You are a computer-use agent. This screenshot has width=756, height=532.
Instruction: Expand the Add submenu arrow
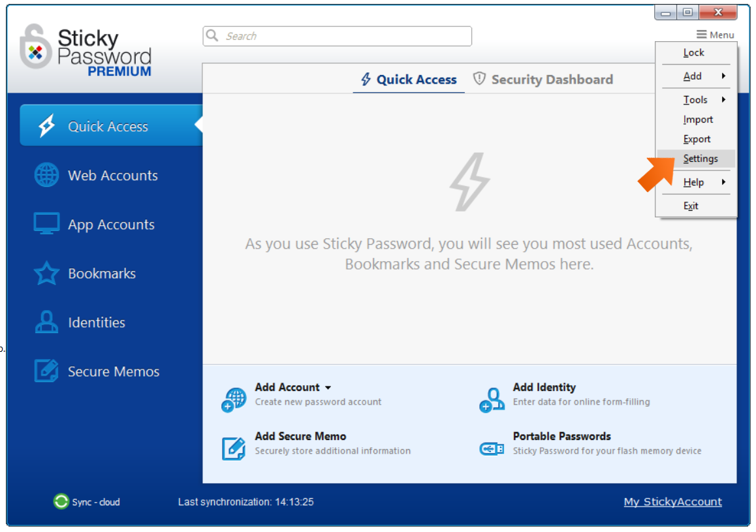pos(724,76)
